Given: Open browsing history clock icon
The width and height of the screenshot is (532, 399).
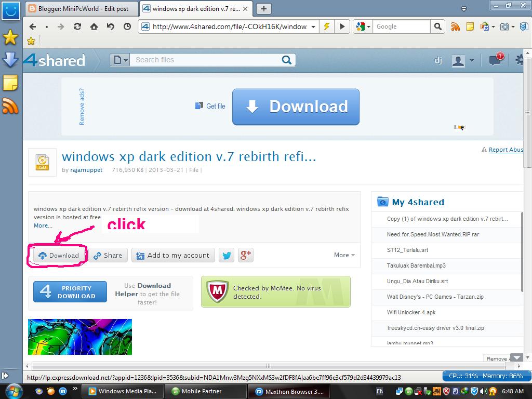Looking at the screenshot, I should coord(127,26).
